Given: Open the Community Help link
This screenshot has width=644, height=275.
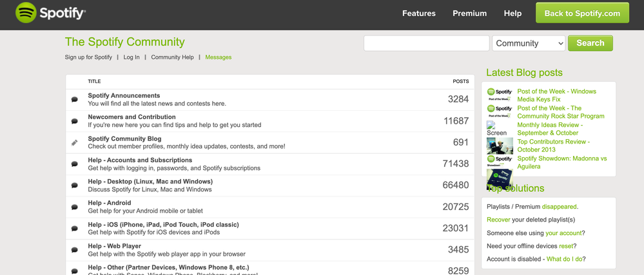Looking at the screenshot, I should tap(173, 57).
